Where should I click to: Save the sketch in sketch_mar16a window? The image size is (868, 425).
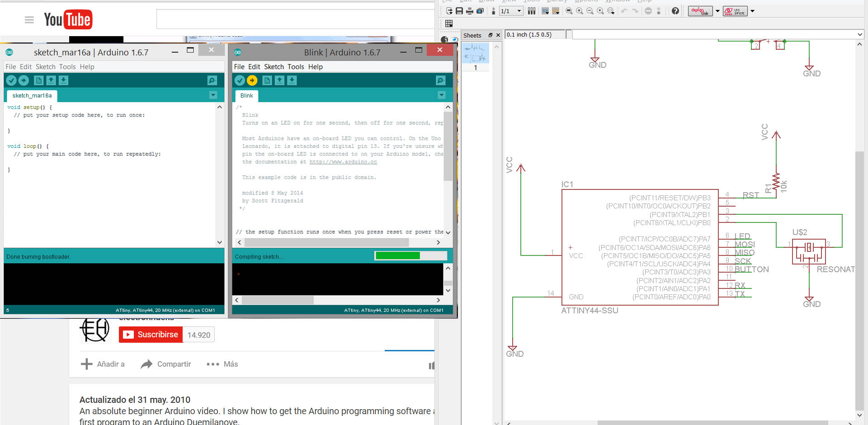pos(63,80)
